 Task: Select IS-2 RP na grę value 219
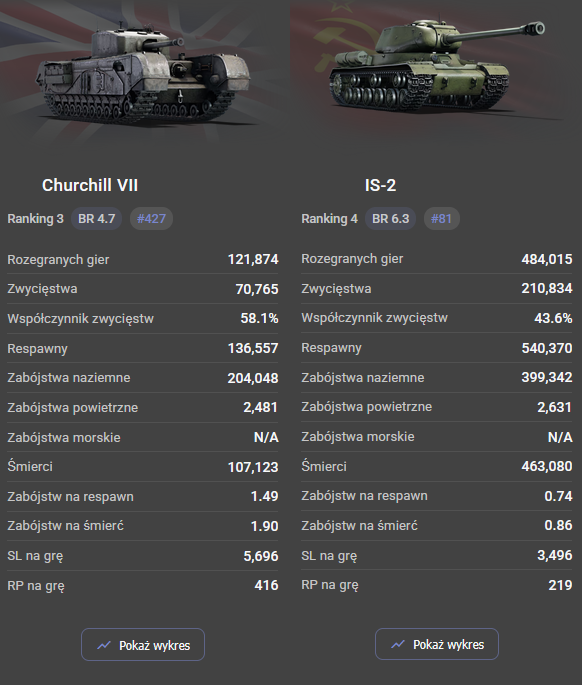[x=560, y=585]
